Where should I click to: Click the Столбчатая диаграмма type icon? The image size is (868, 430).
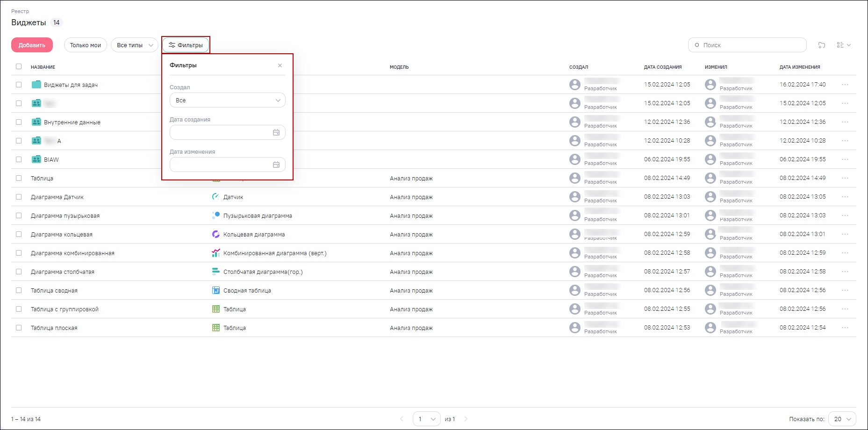[x=215, y=272]
